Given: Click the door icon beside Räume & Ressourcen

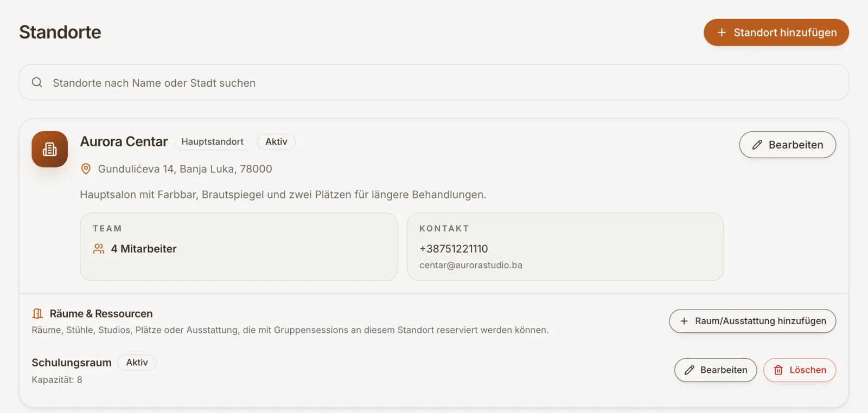Looking at the screenshot, I should pos(37,313).
